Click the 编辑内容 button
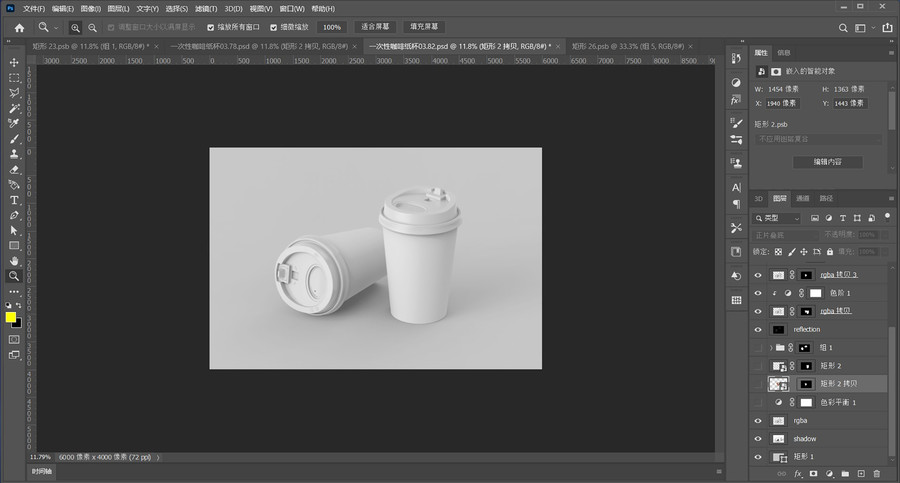900x483 pixels. 828,163
